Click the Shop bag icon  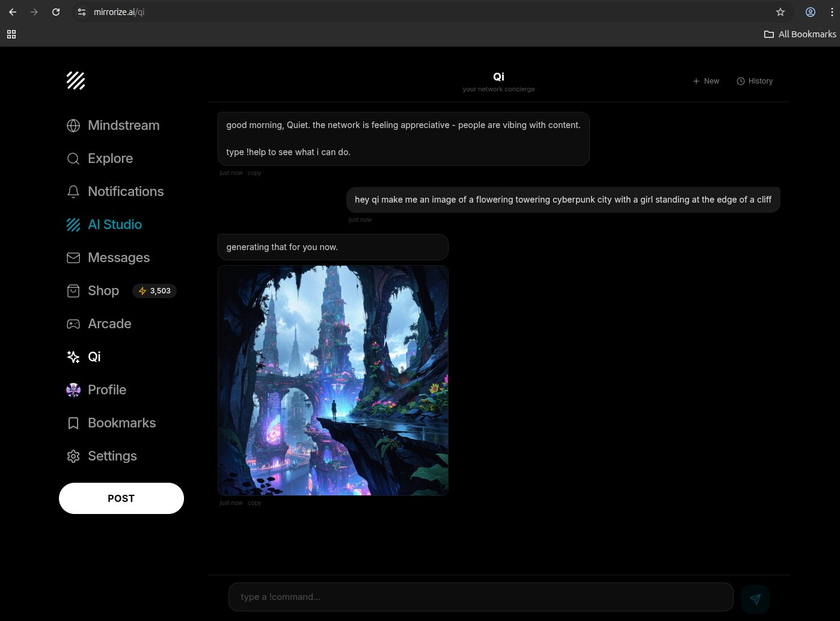click(73, 291)
